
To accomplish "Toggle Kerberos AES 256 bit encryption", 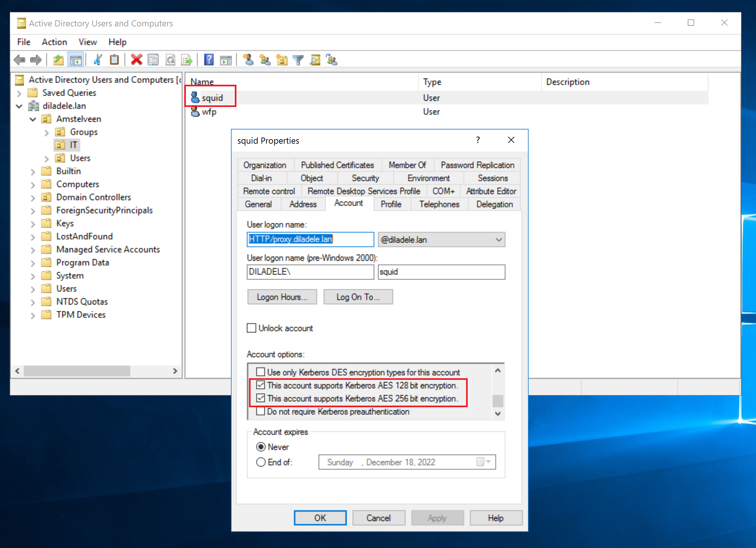I will click(260, 398).
